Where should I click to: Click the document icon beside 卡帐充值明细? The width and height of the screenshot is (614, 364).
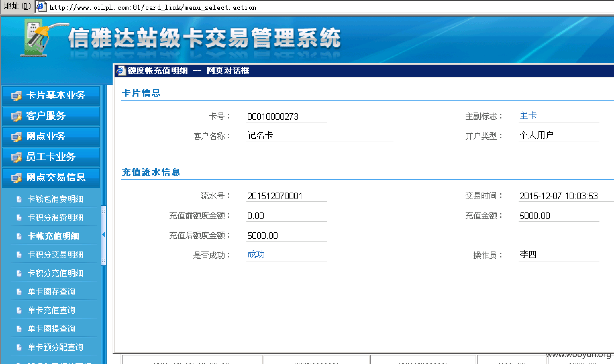pos(19,236)
